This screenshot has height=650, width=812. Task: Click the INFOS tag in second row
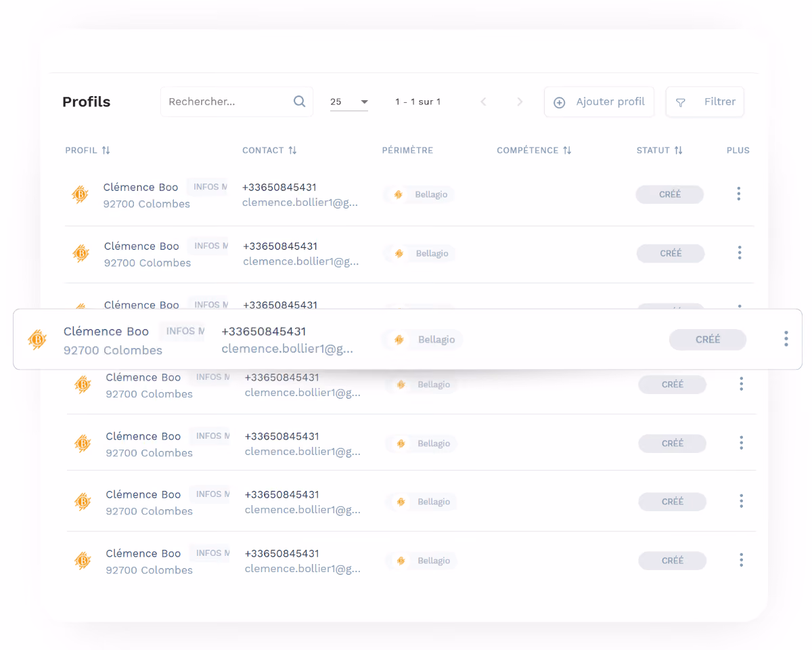coord(207,246)
